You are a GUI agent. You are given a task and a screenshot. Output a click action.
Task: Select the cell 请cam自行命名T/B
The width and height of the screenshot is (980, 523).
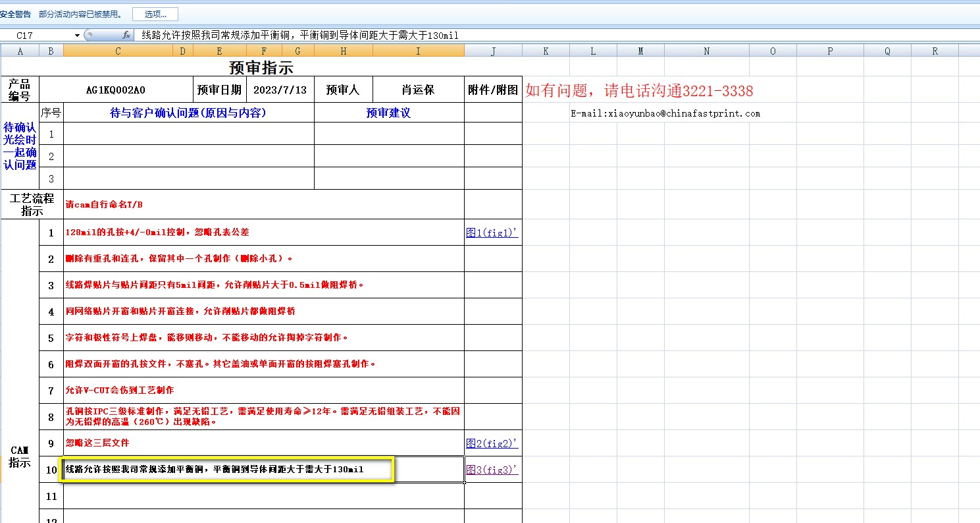(264, 205)
